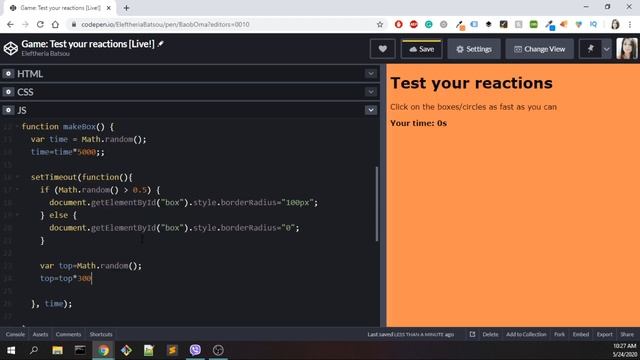
Task: Open Chrome from taskbar
Action: 103,350
